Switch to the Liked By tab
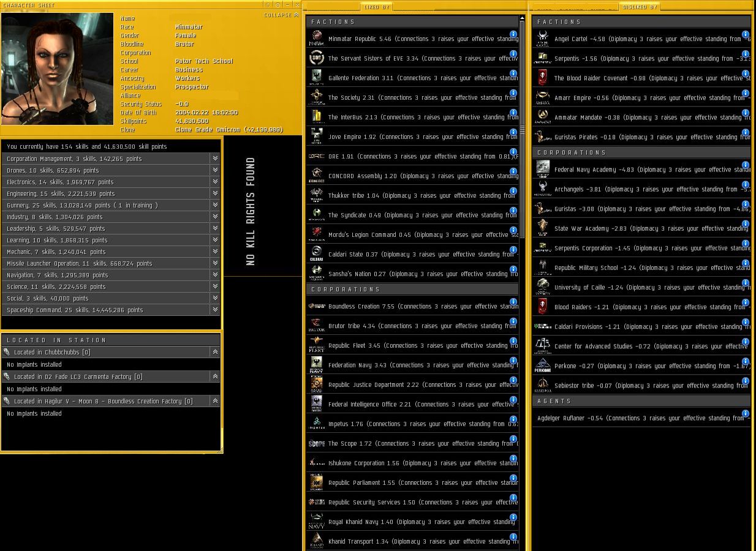The image size is (756, 551). click(x=376, y=7)
